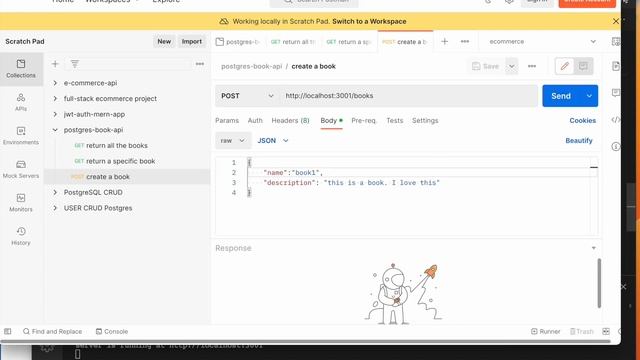The height and width of the screenshot is (360, 640).
Task: Open the Cookies link
Action: click(x=582, y=120)
